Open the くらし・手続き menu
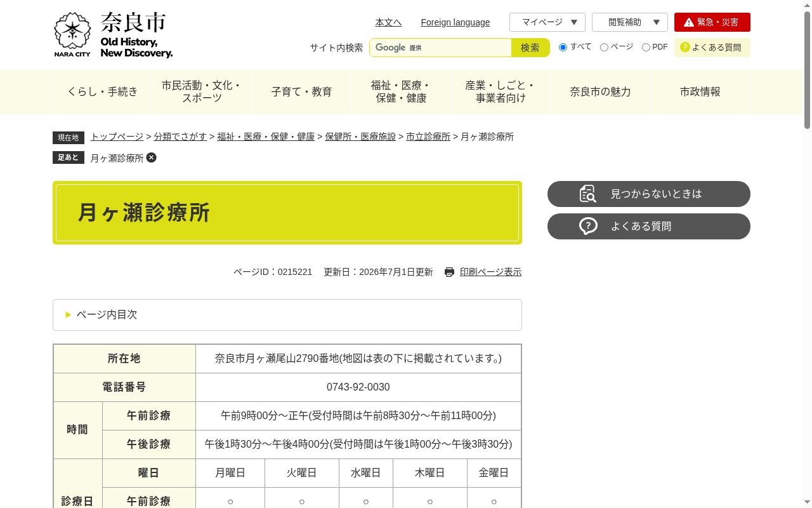 pos(102,92)
